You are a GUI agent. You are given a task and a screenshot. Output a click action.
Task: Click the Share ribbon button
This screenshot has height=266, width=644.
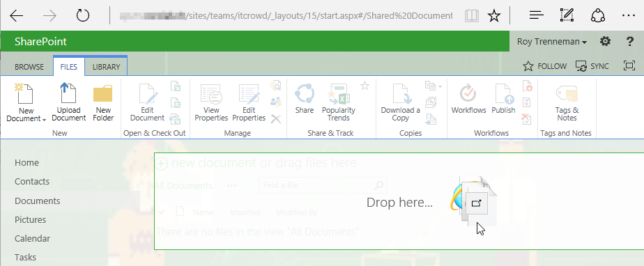click(x=305, y=98)
